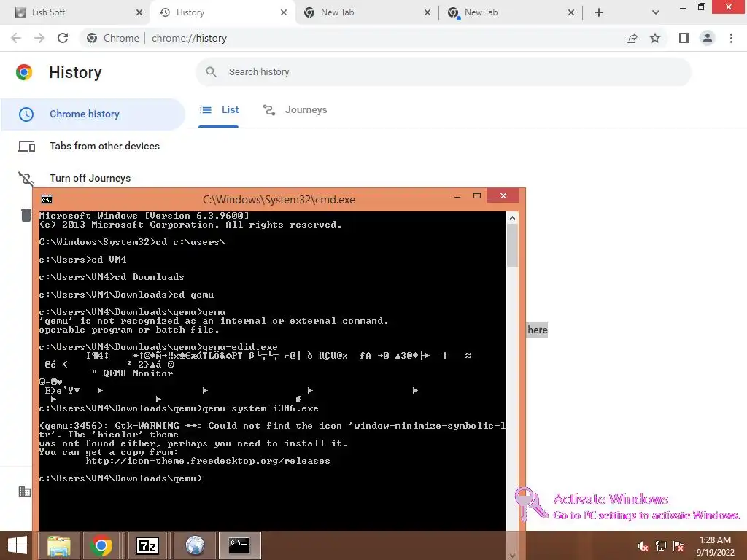Open Tabs from other devices
747x560 pixels.
[93, 146]
